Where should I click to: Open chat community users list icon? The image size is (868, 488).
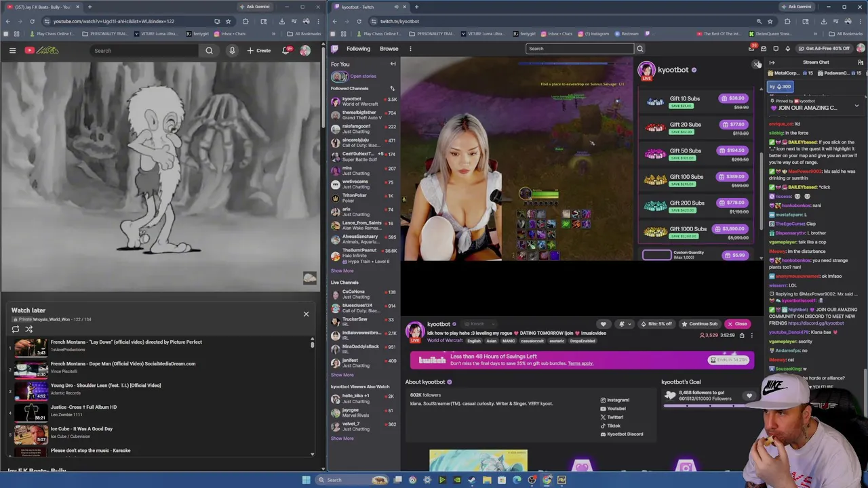[x=860, y=62]
